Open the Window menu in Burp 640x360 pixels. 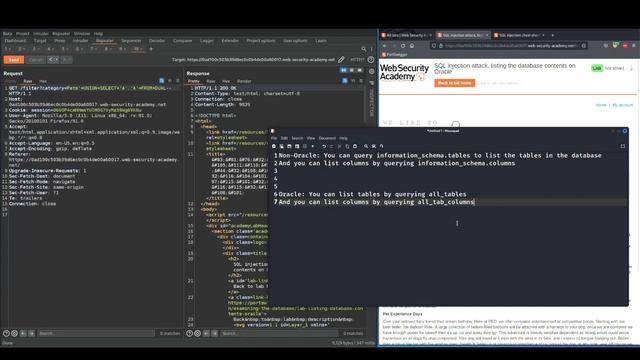(x=82, y=34)
